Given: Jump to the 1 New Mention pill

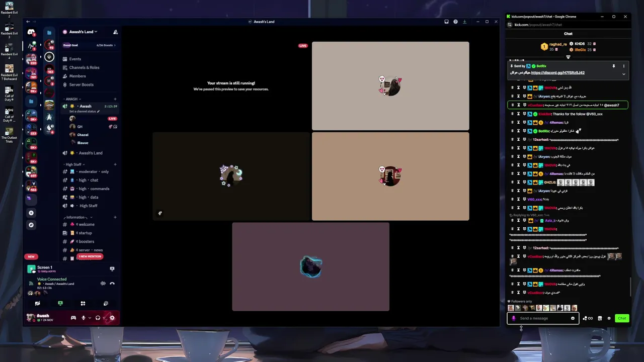Looking at the screenshot, I should pos(90,256).
